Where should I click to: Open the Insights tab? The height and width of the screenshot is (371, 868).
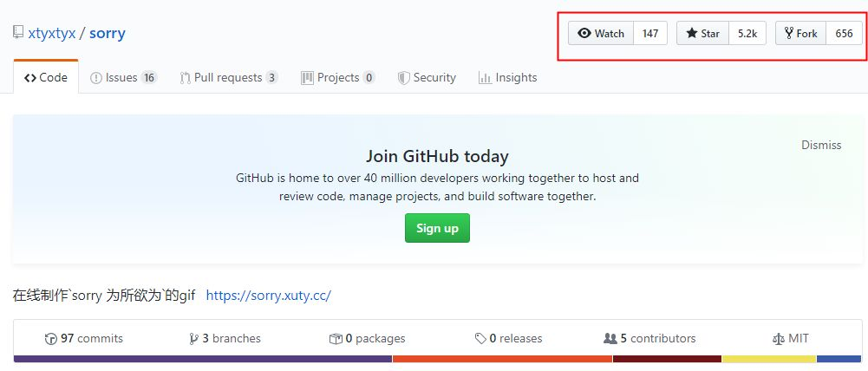pyautogui.click(x=507, y=77)
